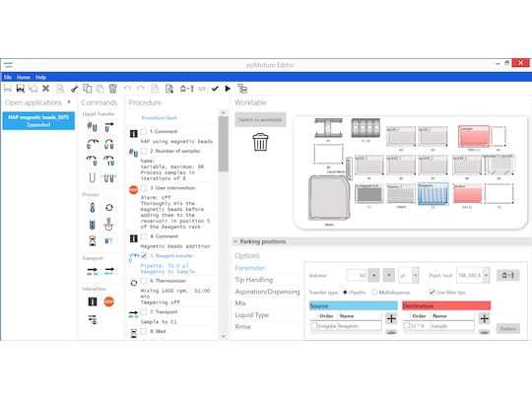Tick the checkbox for 6. Thermomixer
Viewport: 532px width, 399px height.
(144, 281)
